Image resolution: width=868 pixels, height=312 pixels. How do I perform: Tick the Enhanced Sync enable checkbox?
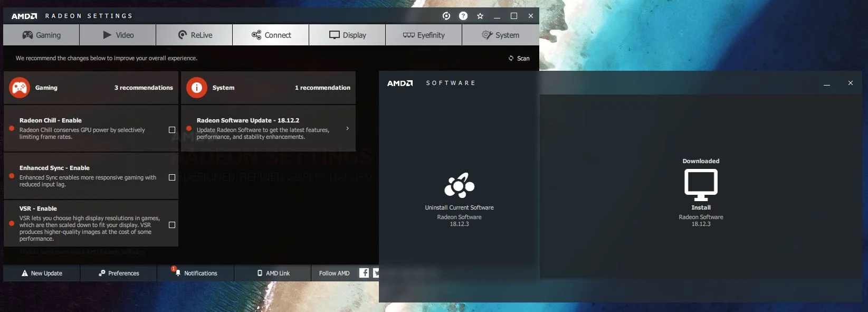coord(172,177)
